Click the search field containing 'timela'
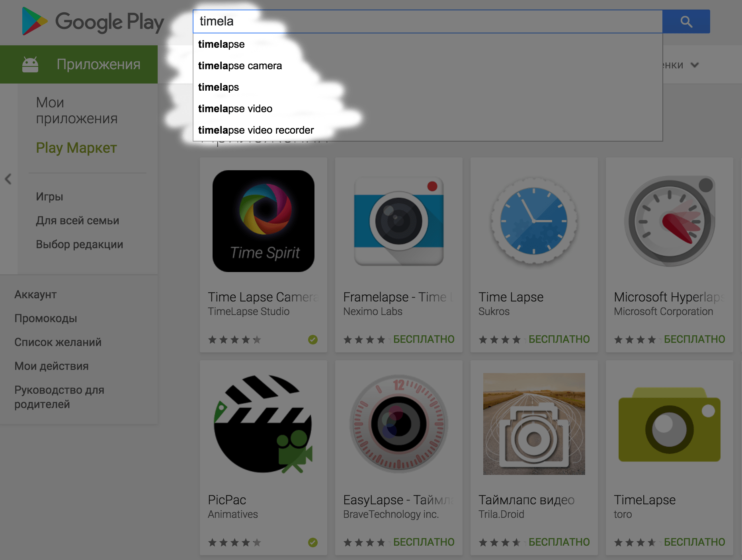Viewport: 742px width, 560px height. pyautogui.click(x=428, y=21)
